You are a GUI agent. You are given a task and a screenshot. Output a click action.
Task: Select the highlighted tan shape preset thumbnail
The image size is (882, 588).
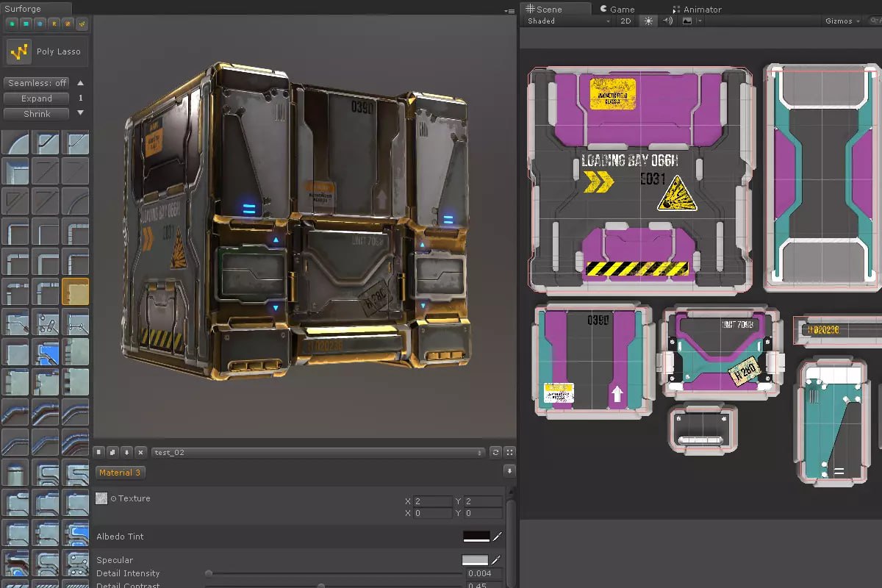pyautogui.click(x=75, y=292)
